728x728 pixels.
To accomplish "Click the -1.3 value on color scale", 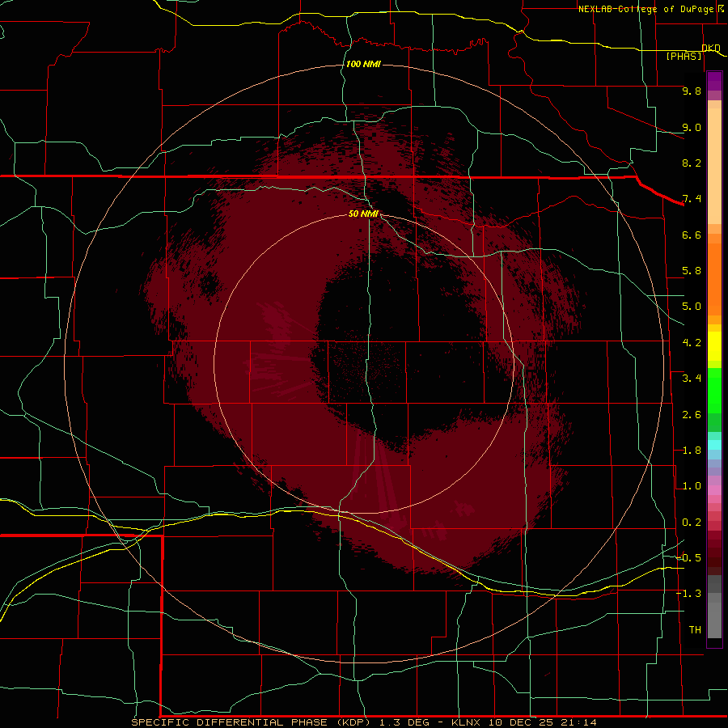I will pos(688,594).
